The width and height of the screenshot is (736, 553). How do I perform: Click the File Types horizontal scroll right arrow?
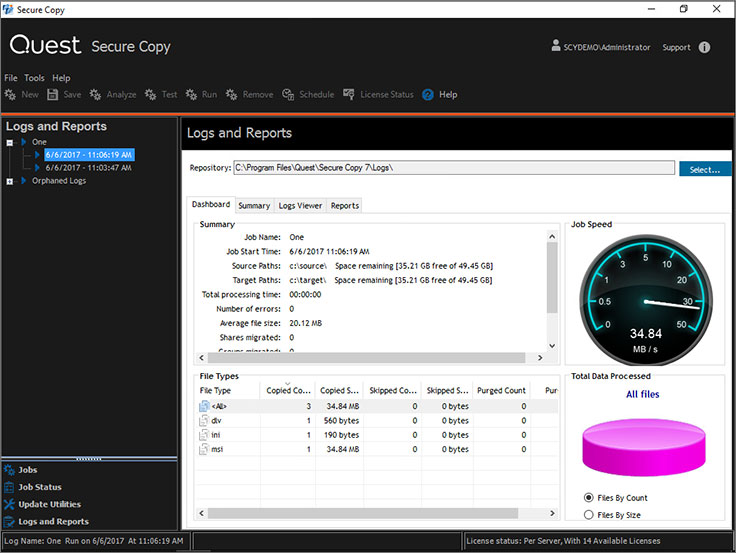552,513
